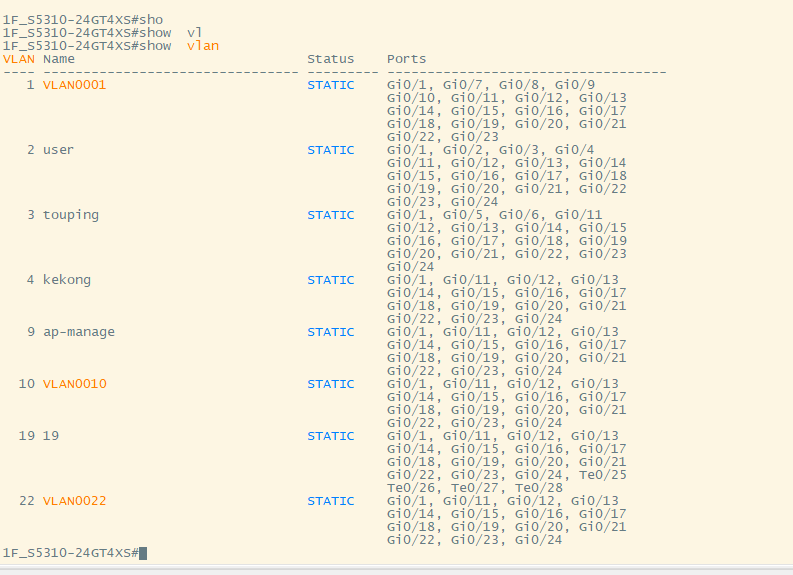Select the VLAN0001 name text
793x575 pixels.
(x=74, y=85)
